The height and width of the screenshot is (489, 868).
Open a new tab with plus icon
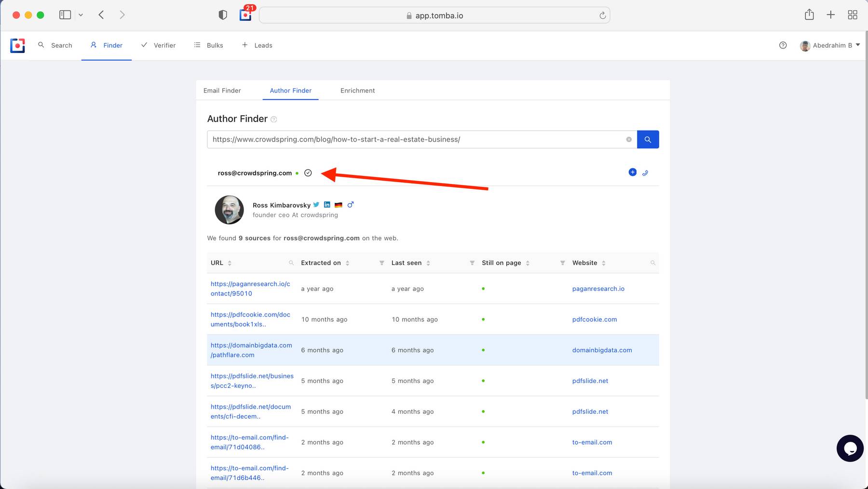[x=830, y=15]
